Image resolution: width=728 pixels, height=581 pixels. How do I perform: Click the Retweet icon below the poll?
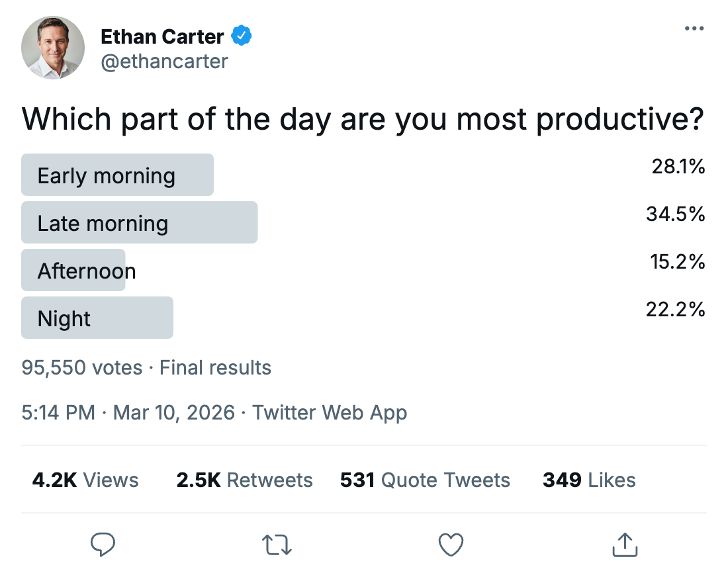click(x=277, y=544)
